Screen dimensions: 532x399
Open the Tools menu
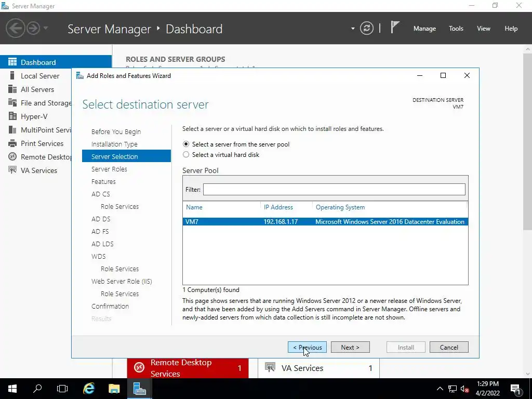456,29
